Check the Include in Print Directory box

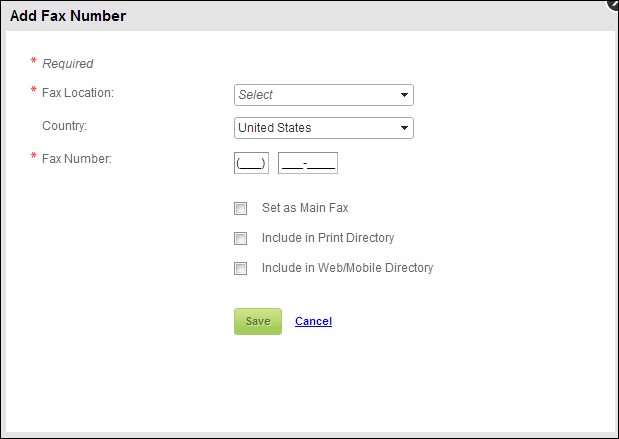(240, 239)
